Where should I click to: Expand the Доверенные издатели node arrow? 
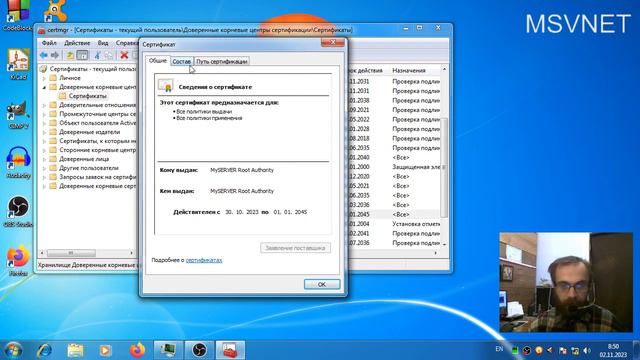pyautogui.click(x=44, y=132)
